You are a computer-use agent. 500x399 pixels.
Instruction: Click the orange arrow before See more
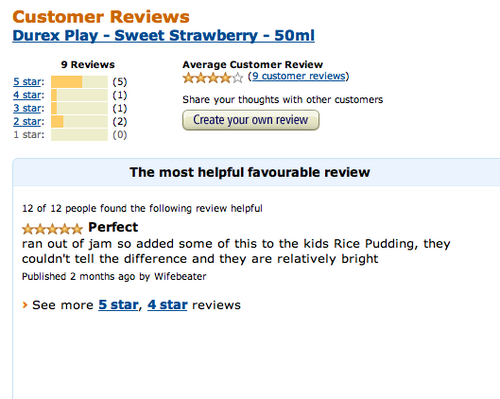coord(25,305)
